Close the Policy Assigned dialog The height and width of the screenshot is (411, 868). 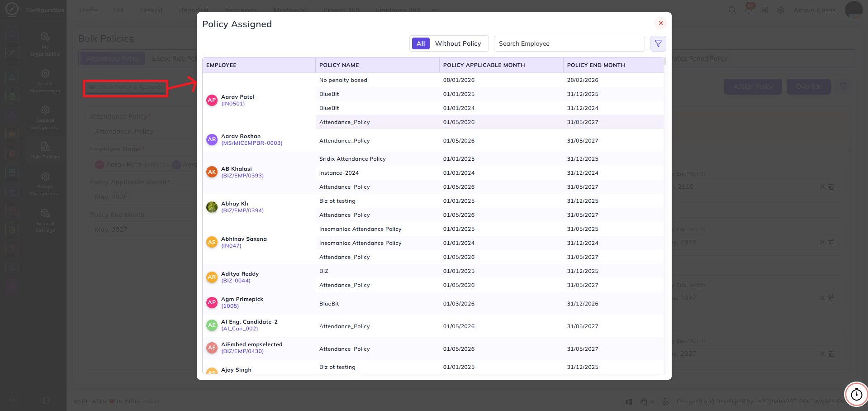660,23
